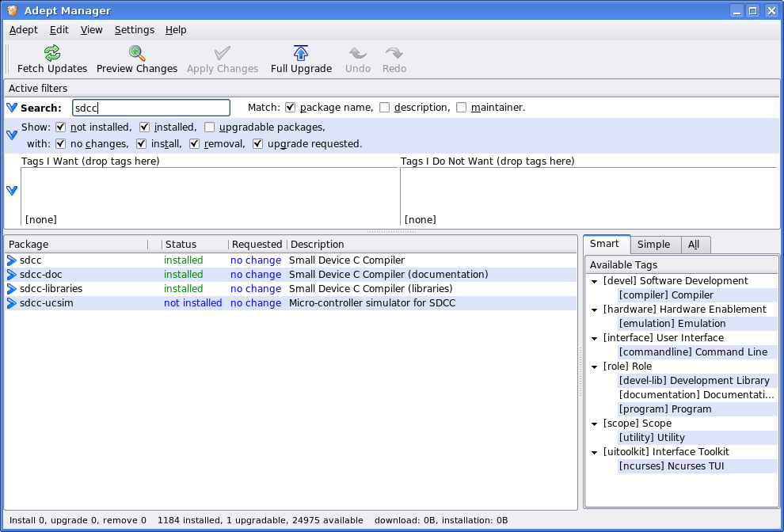
Task: Open the Settings menu
Action: click(134, 30)
